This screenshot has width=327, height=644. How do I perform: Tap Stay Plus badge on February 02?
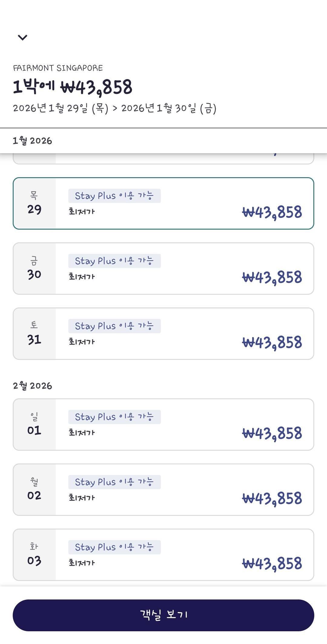pyautogui.click(x=114, y=482)
